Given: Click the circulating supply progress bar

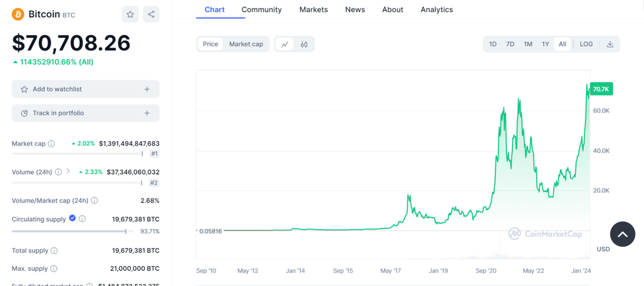Looking at the screenshot, I should 73,231.
